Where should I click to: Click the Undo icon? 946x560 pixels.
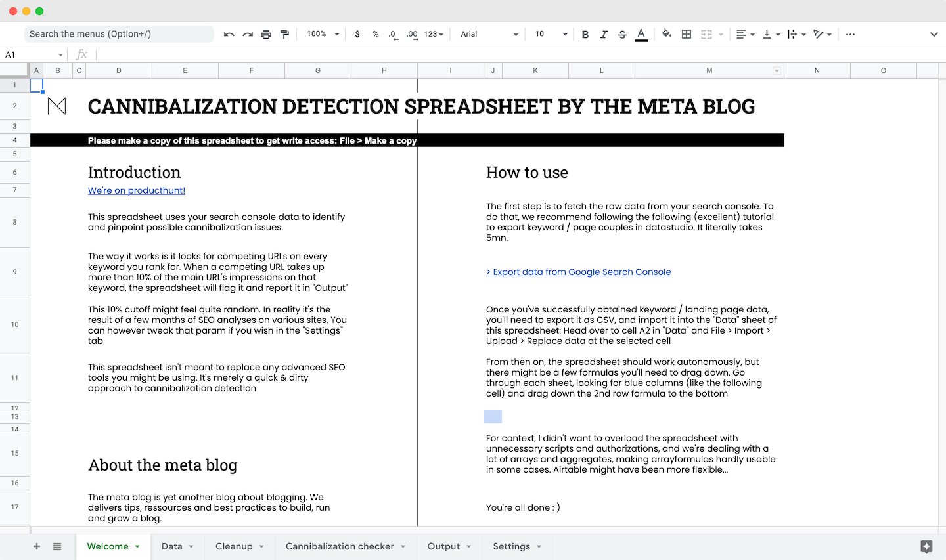(228, 33)
